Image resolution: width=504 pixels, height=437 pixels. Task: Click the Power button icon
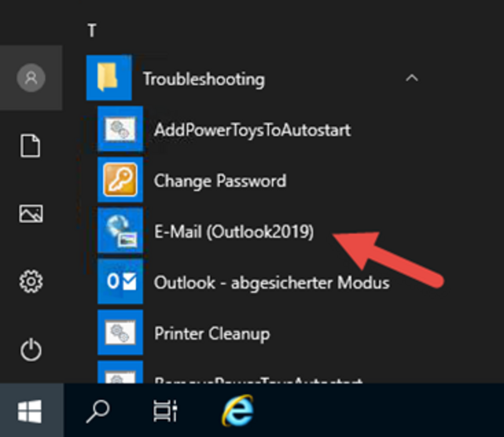pos(31,349)
